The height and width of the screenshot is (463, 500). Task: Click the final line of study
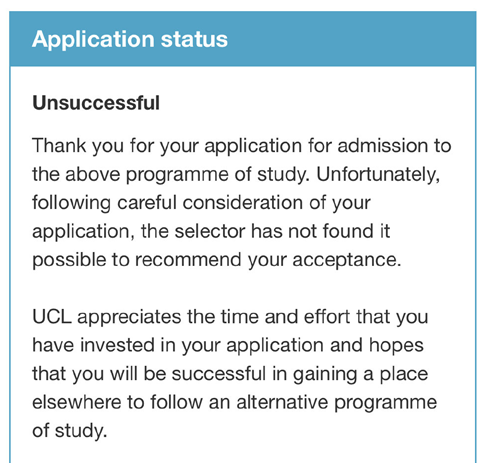pos(70,431)
